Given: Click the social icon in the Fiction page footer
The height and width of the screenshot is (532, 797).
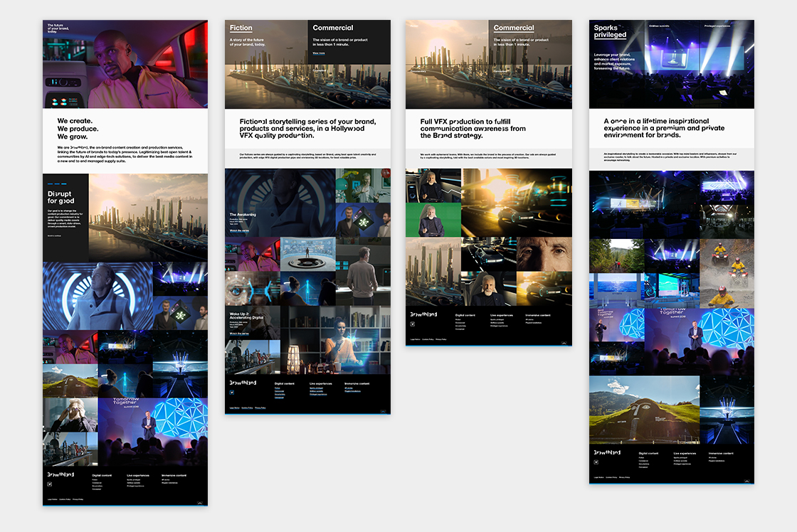Looking at the screenshot, I should (232, 393).
